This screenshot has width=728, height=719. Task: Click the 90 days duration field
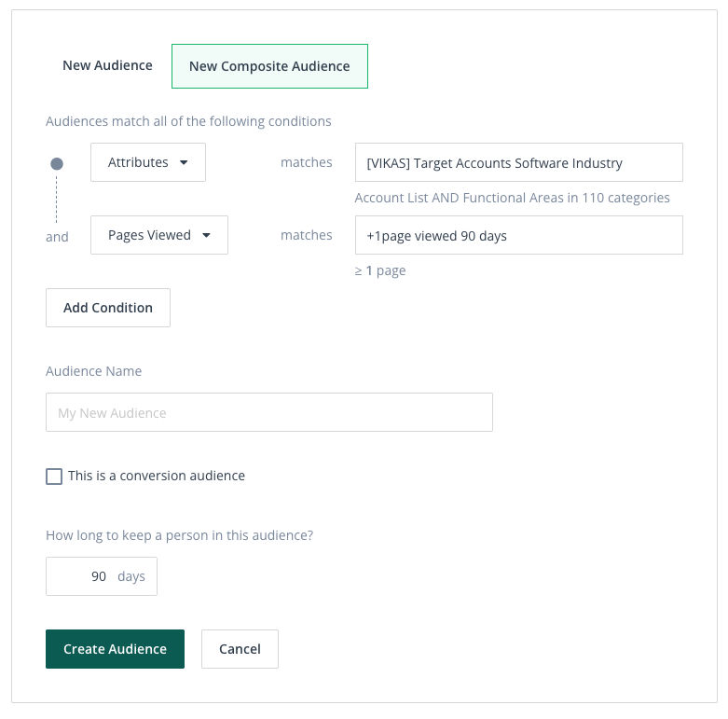[102, 576]
